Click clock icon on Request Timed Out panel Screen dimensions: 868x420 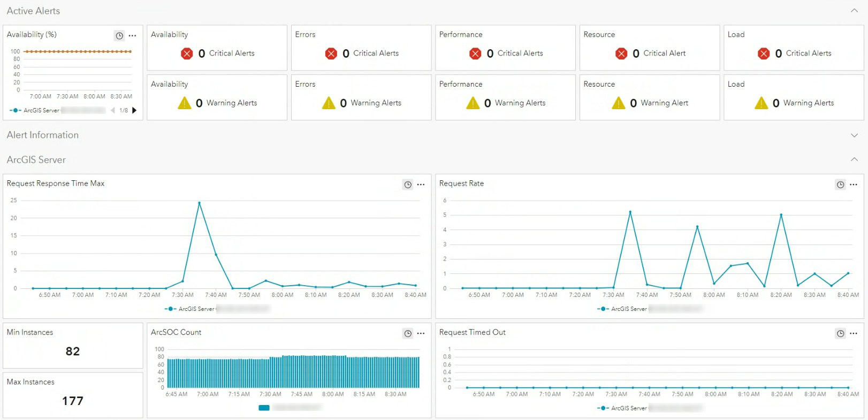point(840,333)
